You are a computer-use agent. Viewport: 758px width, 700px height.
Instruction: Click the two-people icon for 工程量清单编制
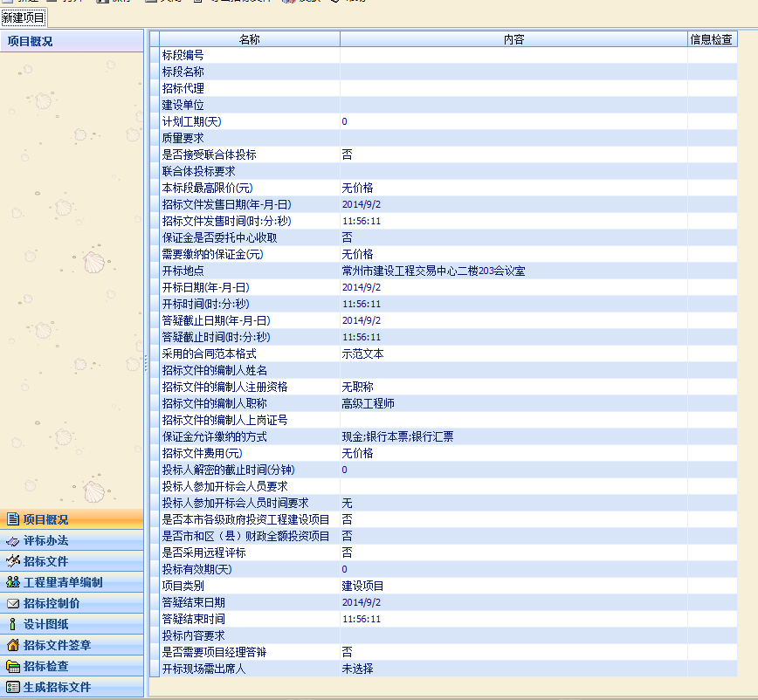12,582
